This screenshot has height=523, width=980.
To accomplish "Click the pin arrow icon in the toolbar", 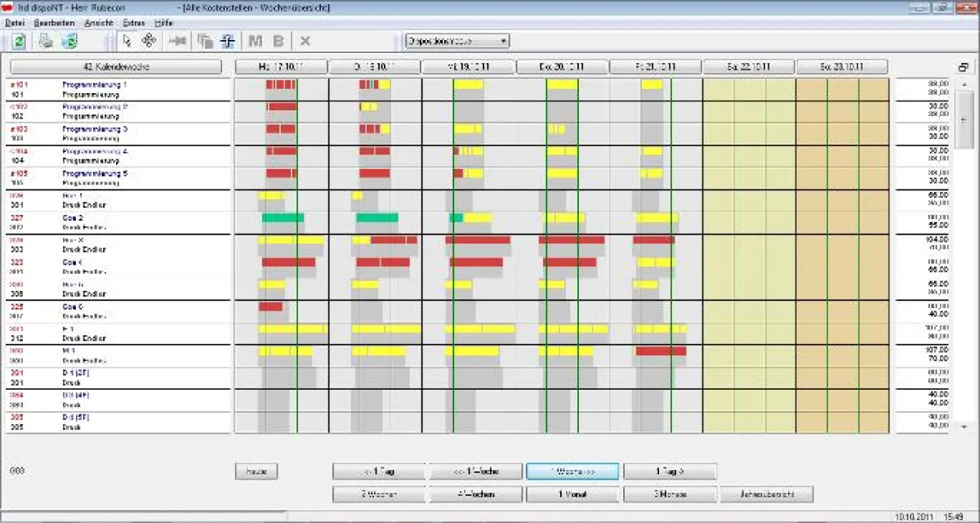I will [x=177, y=41].
